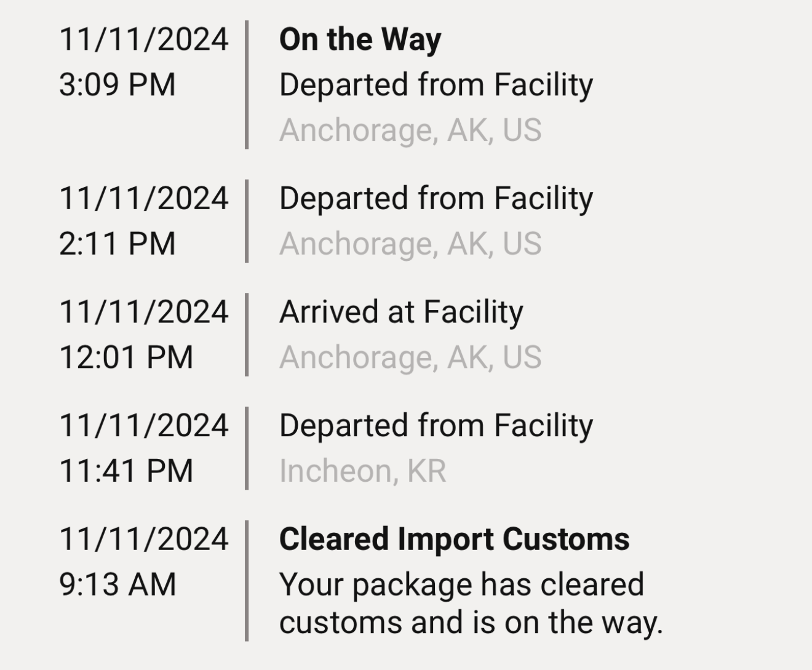Image resolution: width=812 pixels, height=670 pixels.
Task: Open the 2:11 PM "Departed from Facility" event
Action: [436, 199]
